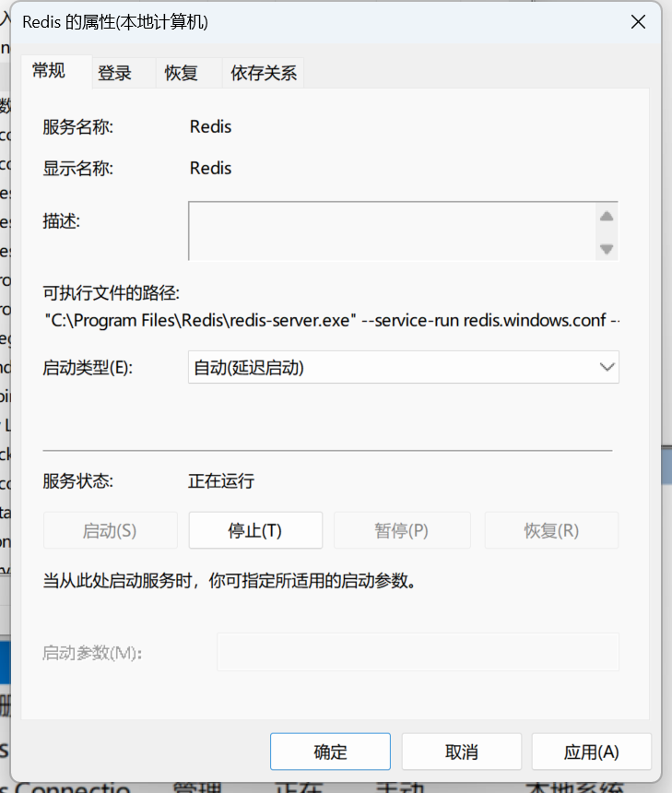Click the executable path text for redis-server.exe
672x793 pixels.
point(332,320)
